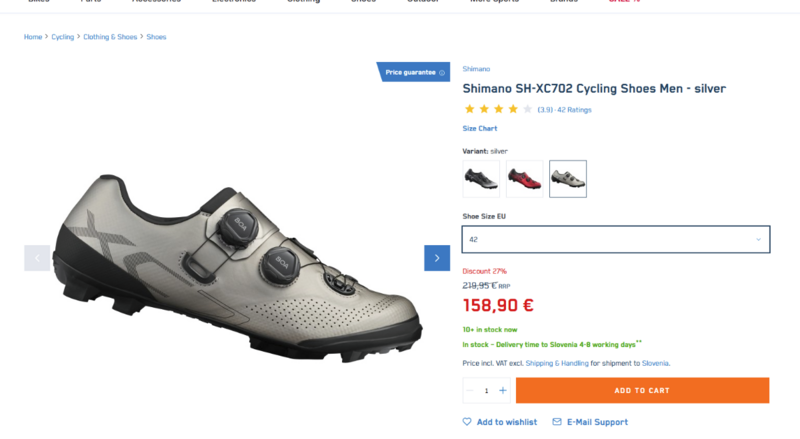The height and width of the screenshot is (439, 800).
Task: Open the Shipping & Handling link
Action: tap(554, 363)
